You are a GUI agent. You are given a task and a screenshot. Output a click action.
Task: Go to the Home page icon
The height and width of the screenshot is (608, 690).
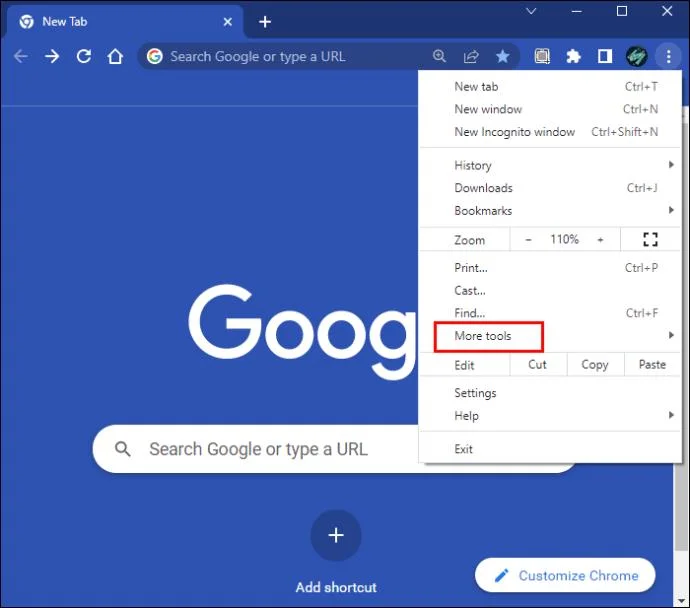(x=116, y=57)
